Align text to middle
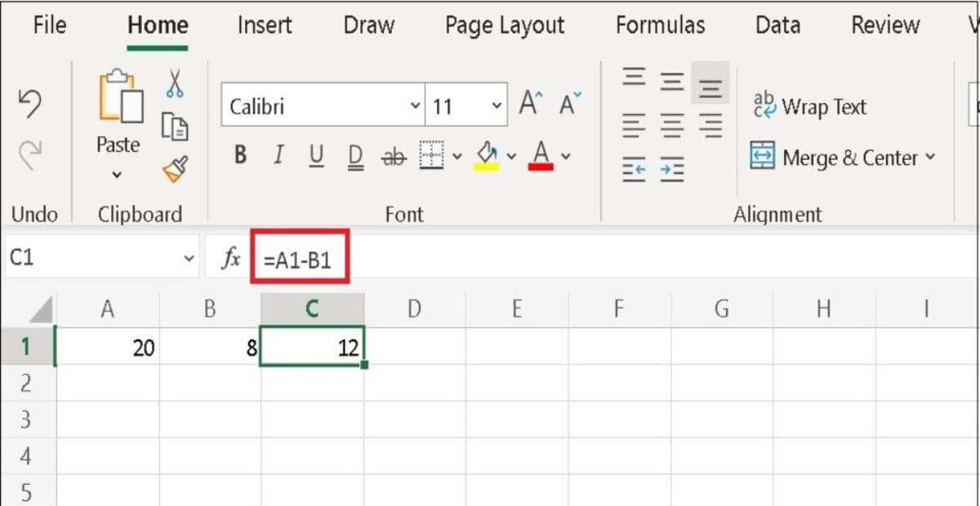Screen dimensions: 980x506 point(672,81)
